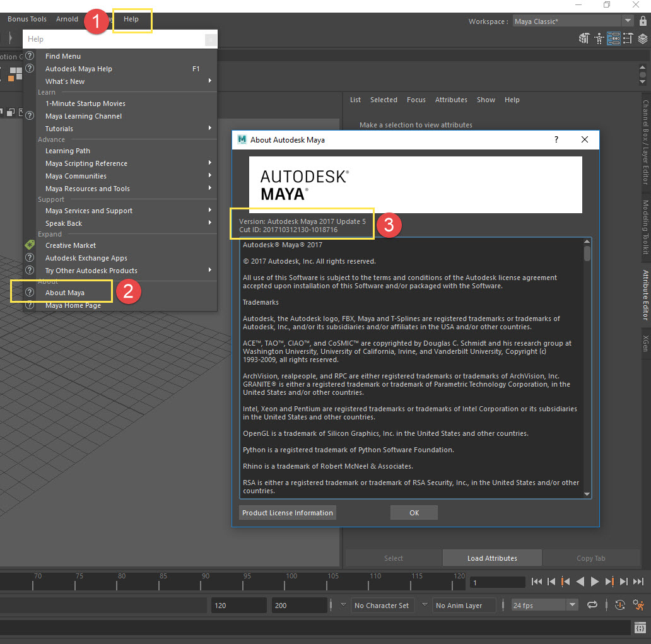The image size is (651, 644).
Task: Open the Channel Box / Layer Editor icon
Action: [643, 38]
